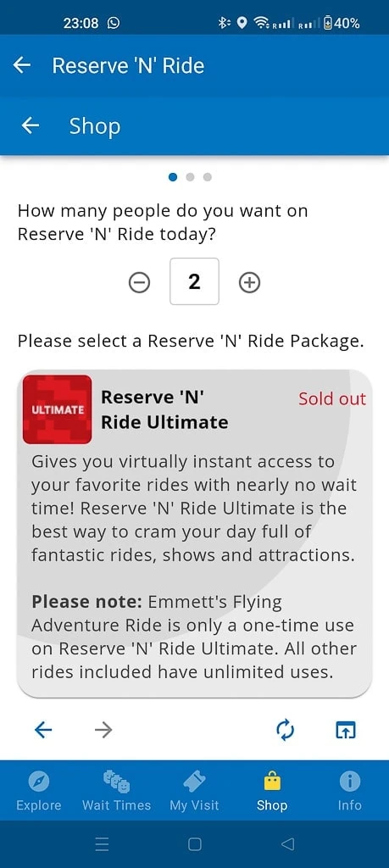Tap the back arrow beside Reserve 'N' Ride
The image size is (389, 868).
21,65
